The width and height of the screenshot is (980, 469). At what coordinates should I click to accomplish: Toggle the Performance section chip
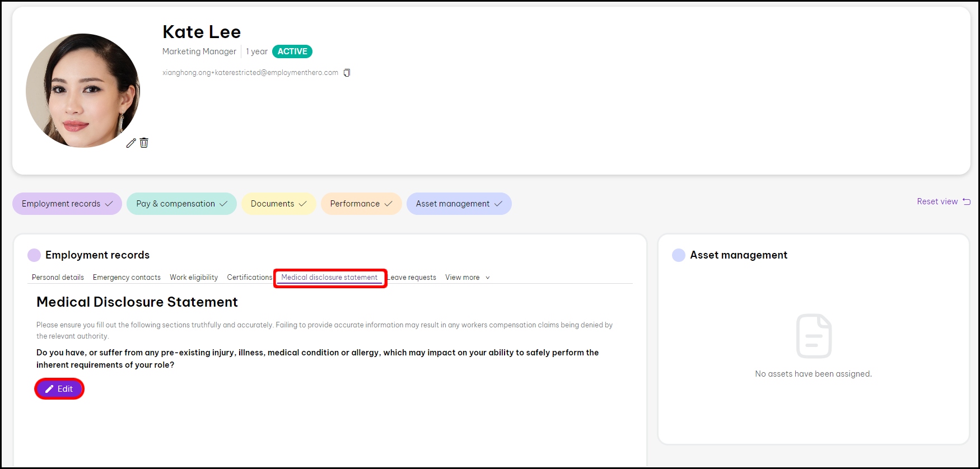click(361, 204)
